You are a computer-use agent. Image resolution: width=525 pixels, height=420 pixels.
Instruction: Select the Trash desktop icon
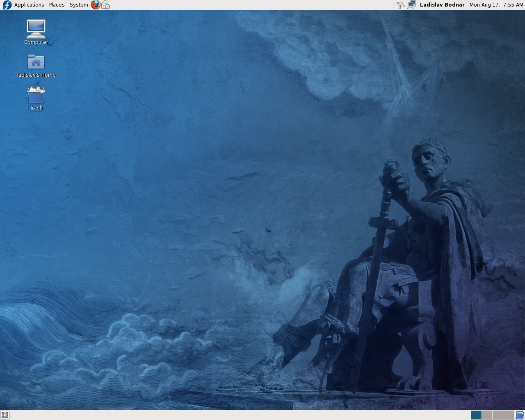pyautogui.click(x=36, y=98)
